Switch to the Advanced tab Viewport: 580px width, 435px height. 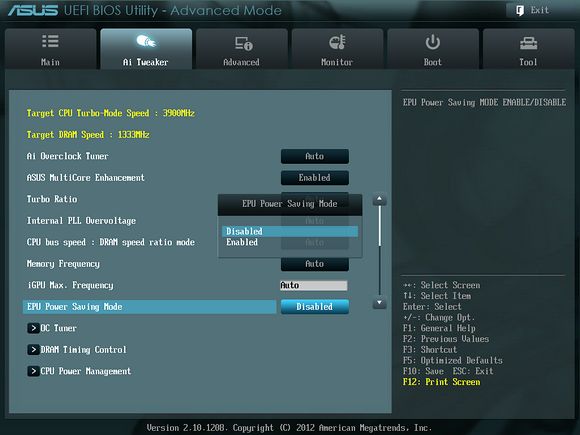[x=242, y=49]
